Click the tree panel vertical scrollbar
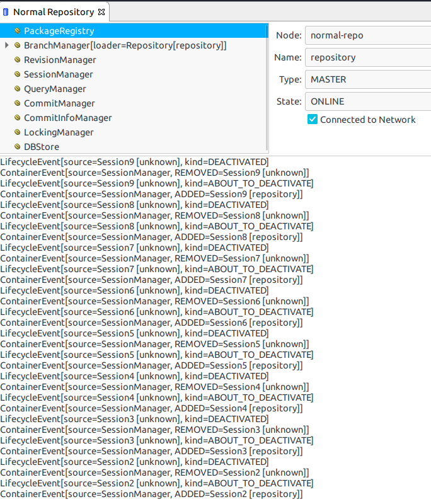This screenshot has height=504, width=431. (267, 88)
